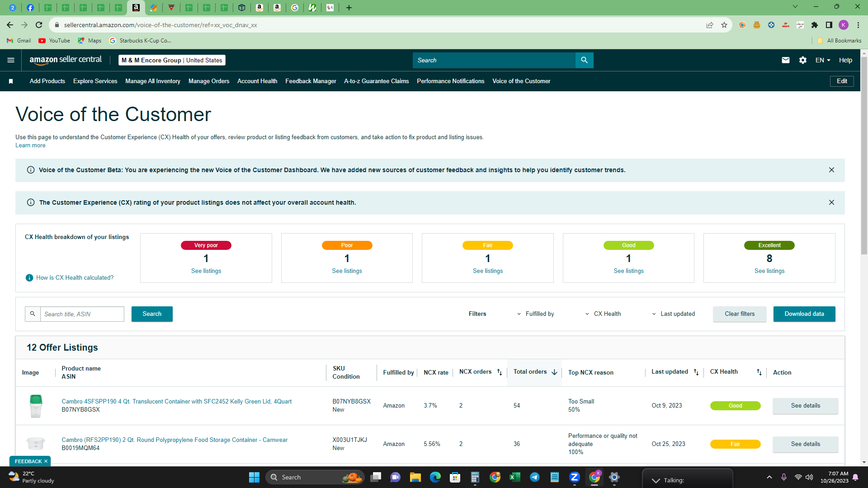Screen dimensions: 868x488
Task: Expand the Fulfilled by filter dropdown
Action: coord(536,314)
